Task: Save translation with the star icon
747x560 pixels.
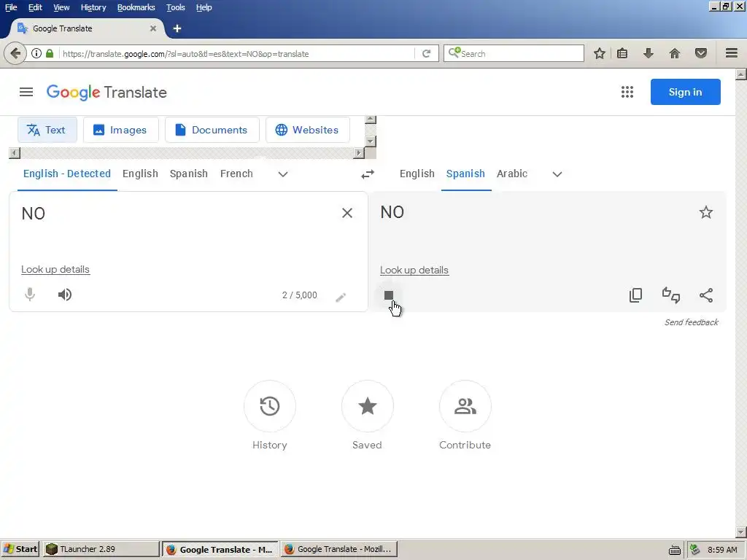Action: click(705, 212)
